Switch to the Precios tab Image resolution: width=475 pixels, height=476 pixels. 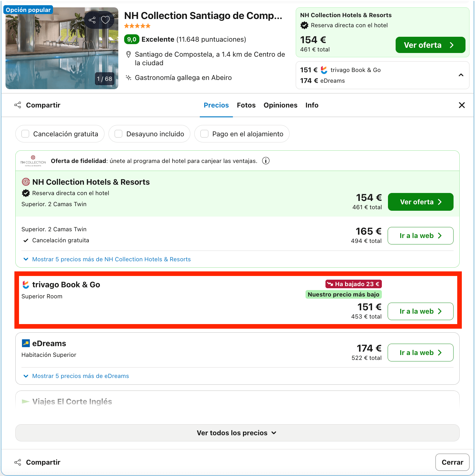click(x=216, y=105)
